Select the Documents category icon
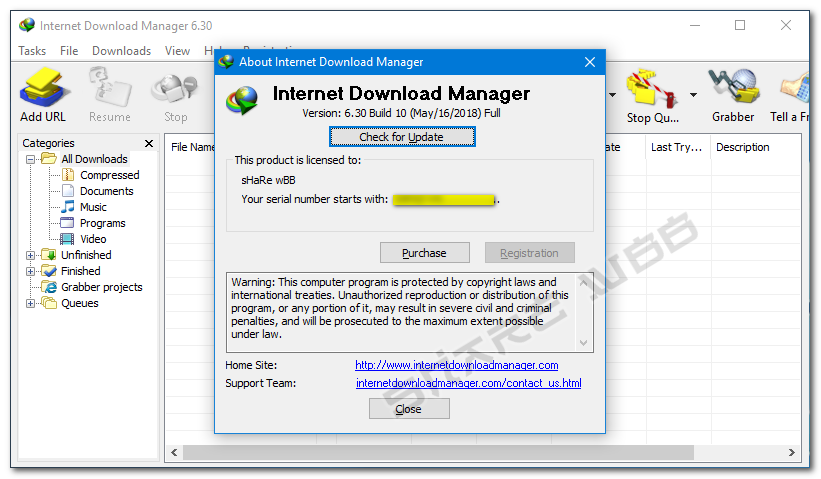 (68, 191)
